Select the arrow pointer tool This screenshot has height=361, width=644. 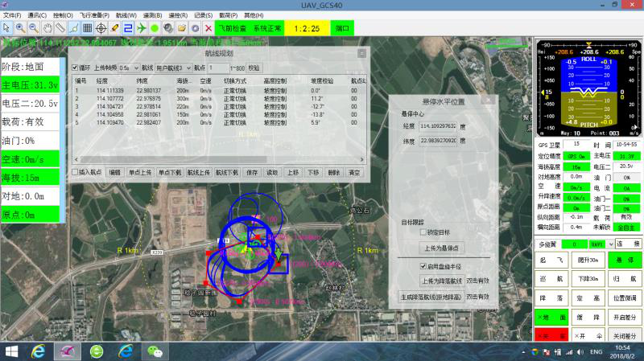coord(7,27)
